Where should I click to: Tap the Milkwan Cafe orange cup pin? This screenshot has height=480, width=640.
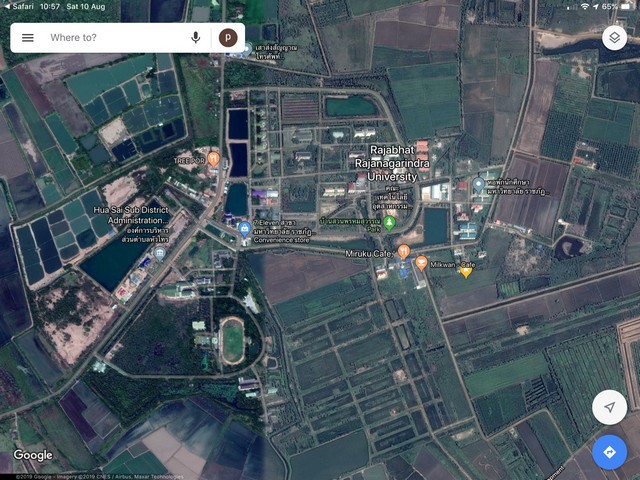tap(421, 263)
